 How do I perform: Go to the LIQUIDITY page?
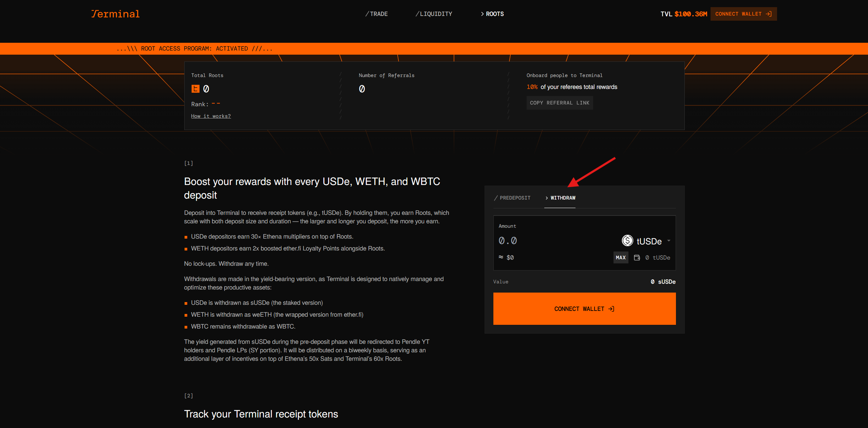click(x=434, y=14)
